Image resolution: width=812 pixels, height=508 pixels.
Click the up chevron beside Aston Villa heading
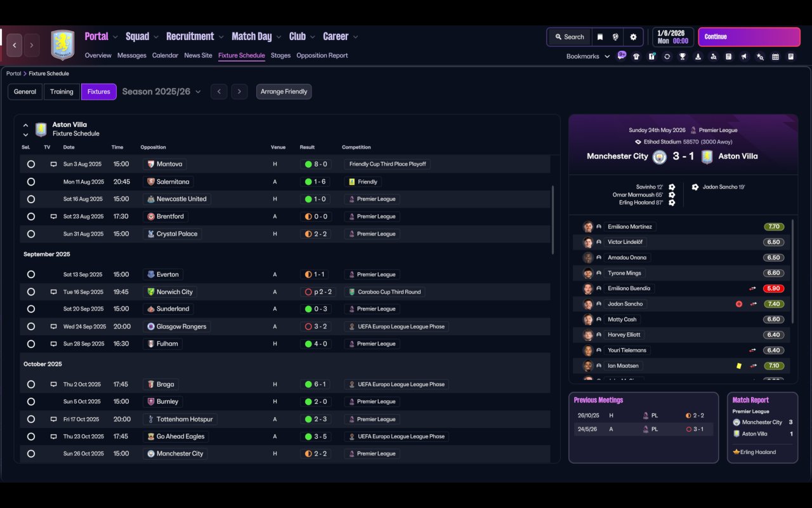click(x=25, y=126)
